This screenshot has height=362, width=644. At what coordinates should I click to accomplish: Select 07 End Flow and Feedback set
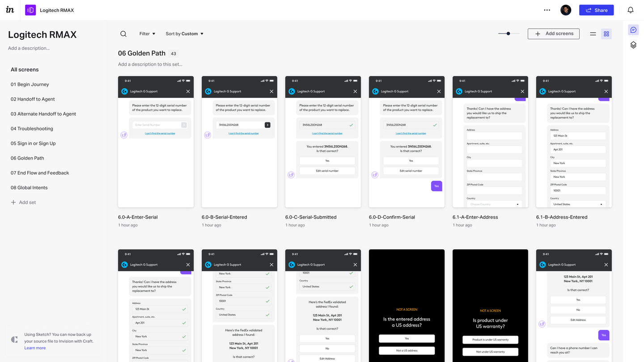[40, 173]
